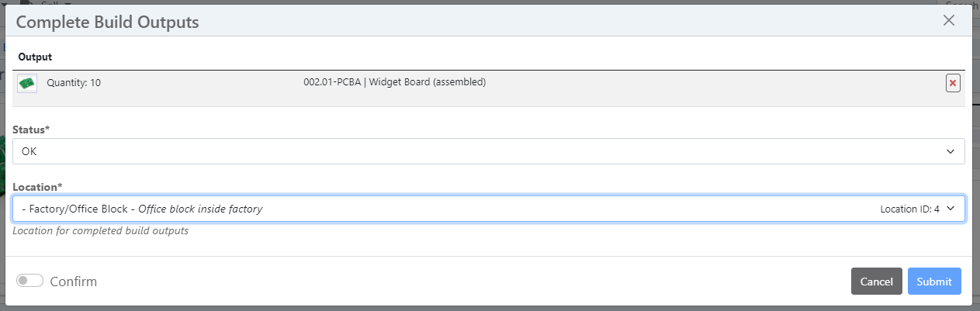Select the Quantity: 10 text
The image size is (980, 311).
click(x=74, y=82)
